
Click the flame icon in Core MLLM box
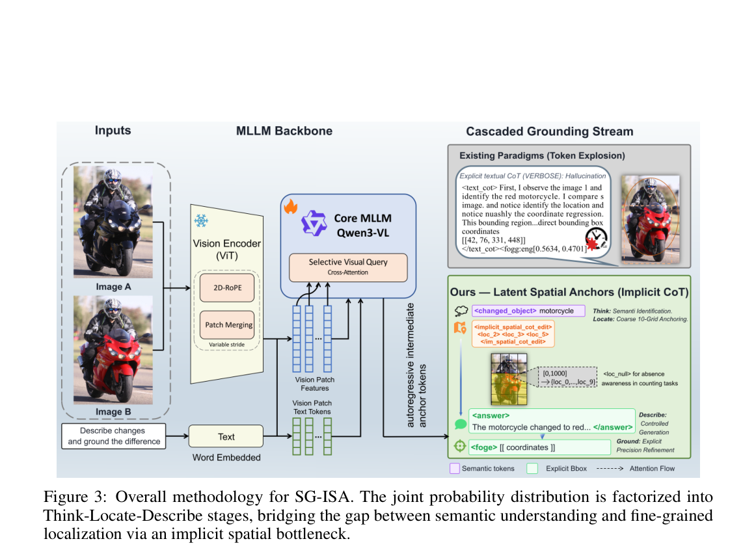click(291, 207)
